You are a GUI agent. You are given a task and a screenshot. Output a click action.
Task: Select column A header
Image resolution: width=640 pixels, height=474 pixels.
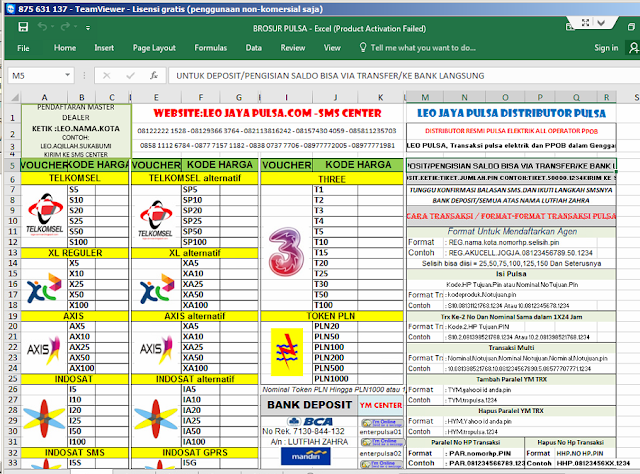(44, 97)
